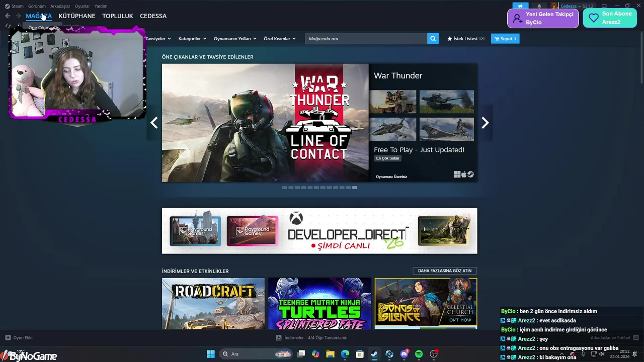Expand the Özel Kısımlar dropdown
This screenshot has width=644, height=362.
click(280, 39)
